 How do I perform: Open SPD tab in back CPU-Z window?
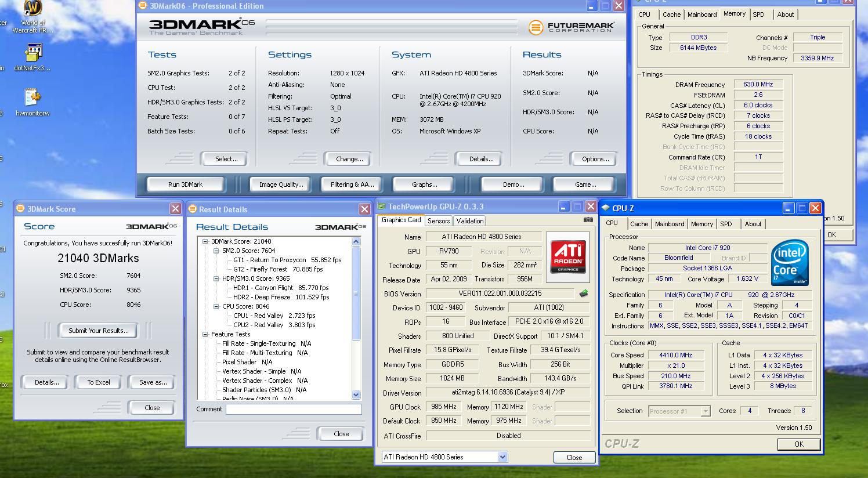pyautogui.click(x=758, y=15)
